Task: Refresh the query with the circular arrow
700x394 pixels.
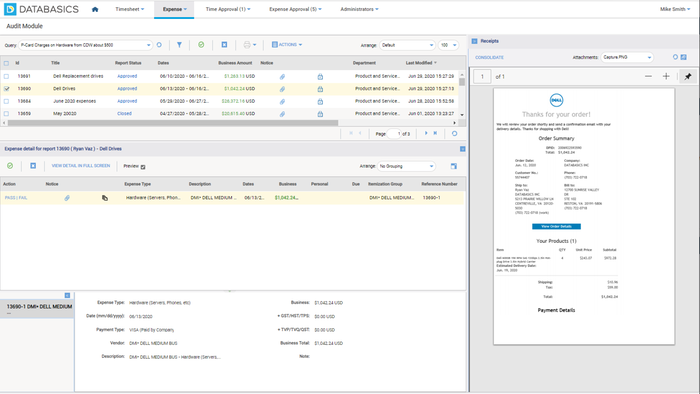Action: (159, 45)
